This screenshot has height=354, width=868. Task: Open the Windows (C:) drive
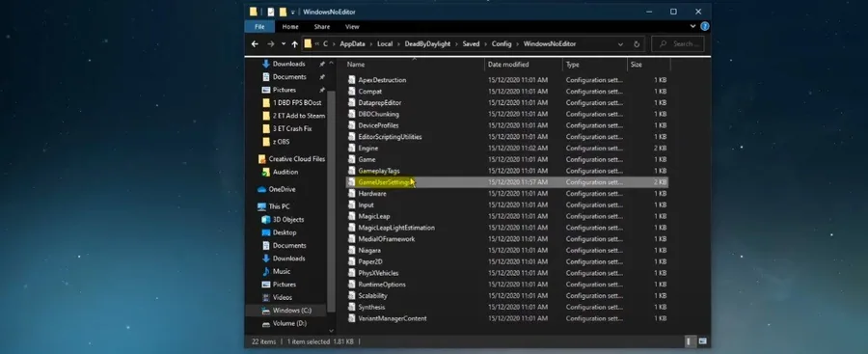[291, 311]
